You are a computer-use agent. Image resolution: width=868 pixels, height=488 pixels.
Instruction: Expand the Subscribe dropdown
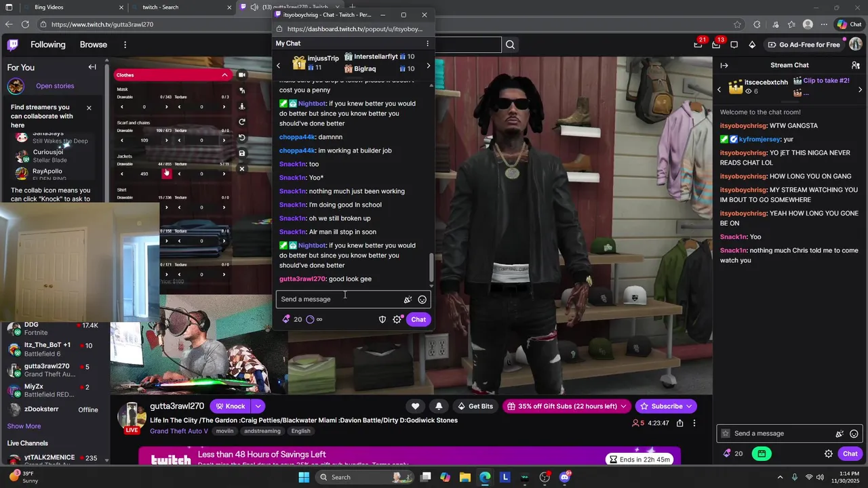689,406
